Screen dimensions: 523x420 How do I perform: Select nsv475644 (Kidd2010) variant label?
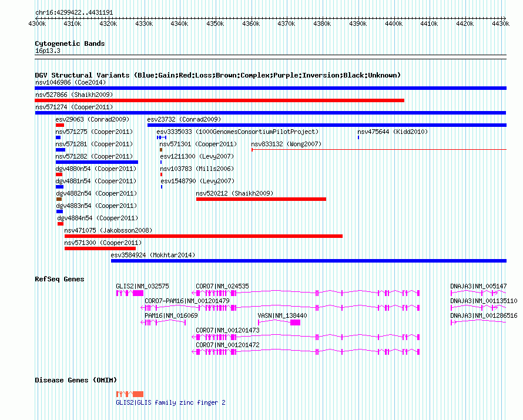(393, 132)
